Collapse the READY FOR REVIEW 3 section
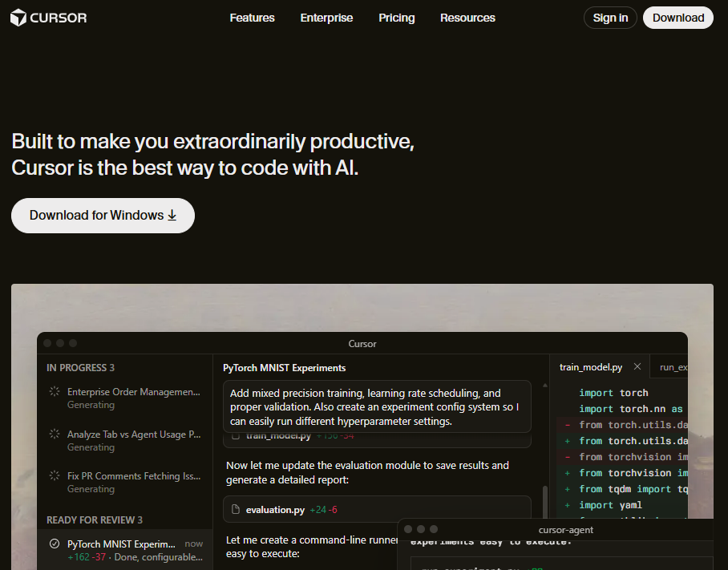This screenshot has height=570, width=728. [x=95, y=519]
